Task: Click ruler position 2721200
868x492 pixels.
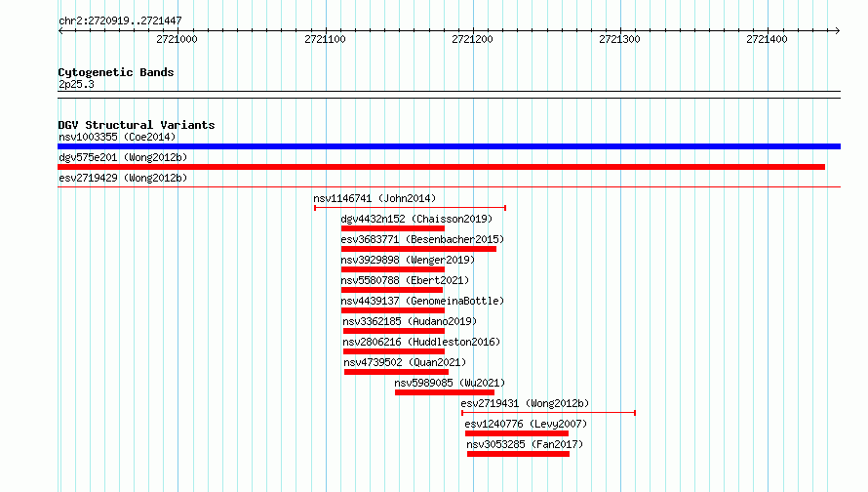Action: click(472, 39)
